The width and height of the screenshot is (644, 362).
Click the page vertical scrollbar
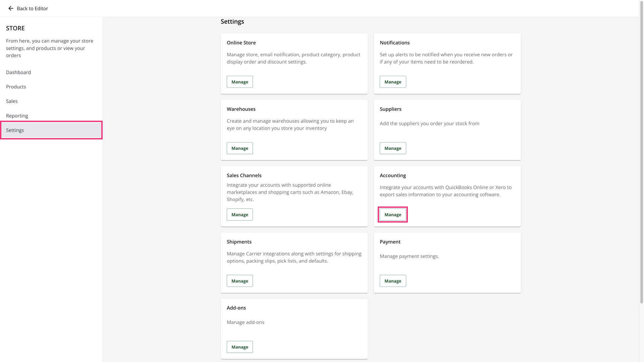641,151
